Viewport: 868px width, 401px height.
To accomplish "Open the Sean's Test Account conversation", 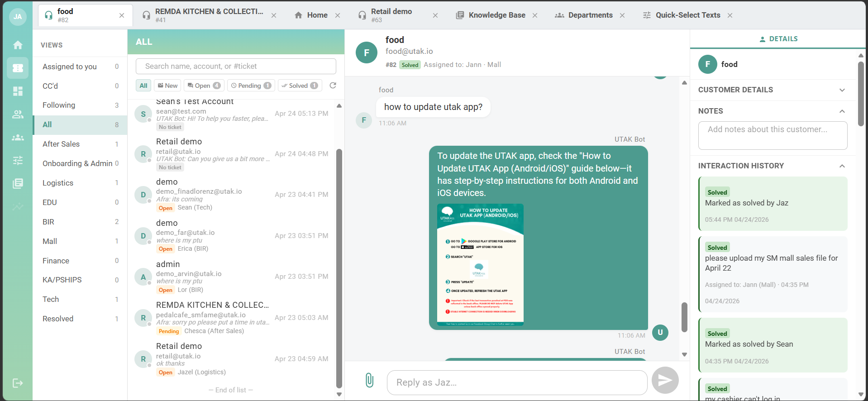I will coord(232,115).
